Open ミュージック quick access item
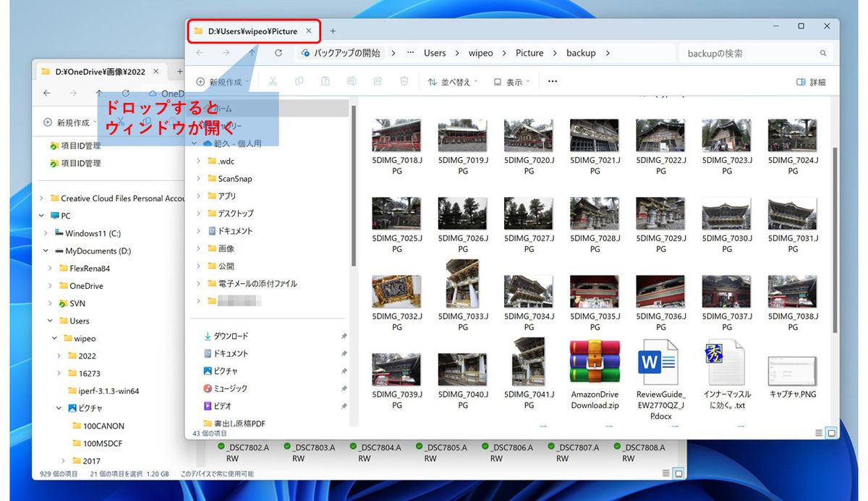The image size is (868, 501). click(x=225, y=389)
